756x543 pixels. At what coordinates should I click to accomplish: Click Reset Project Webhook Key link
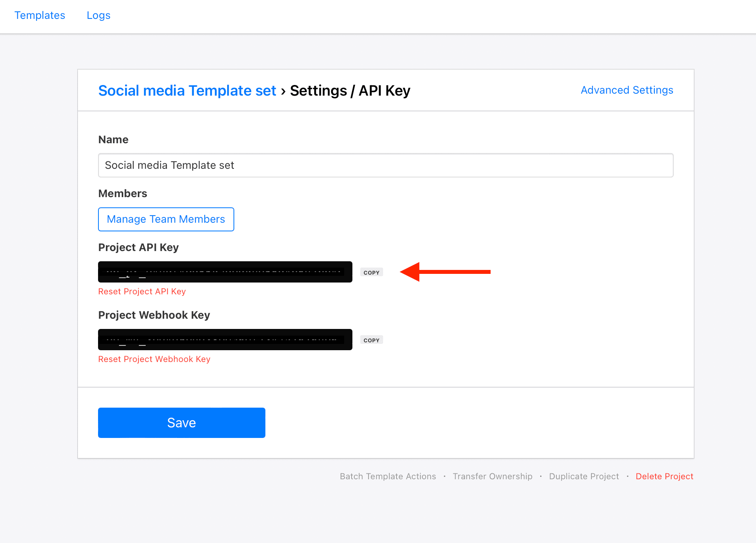pos(154,358)
